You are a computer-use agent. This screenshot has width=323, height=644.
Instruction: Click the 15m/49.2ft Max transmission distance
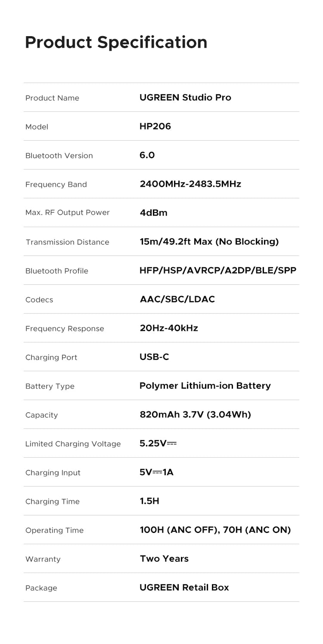209,242
